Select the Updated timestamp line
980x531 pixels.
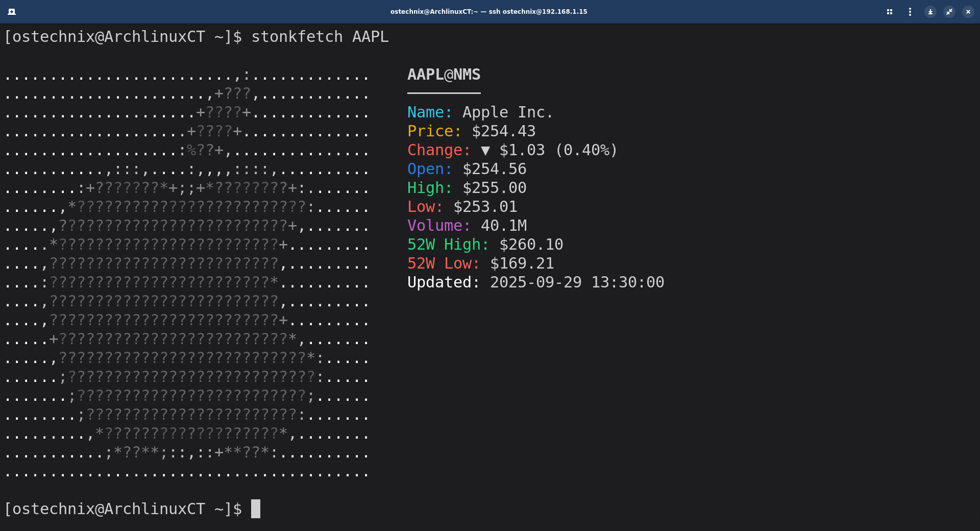pos(536,282)
